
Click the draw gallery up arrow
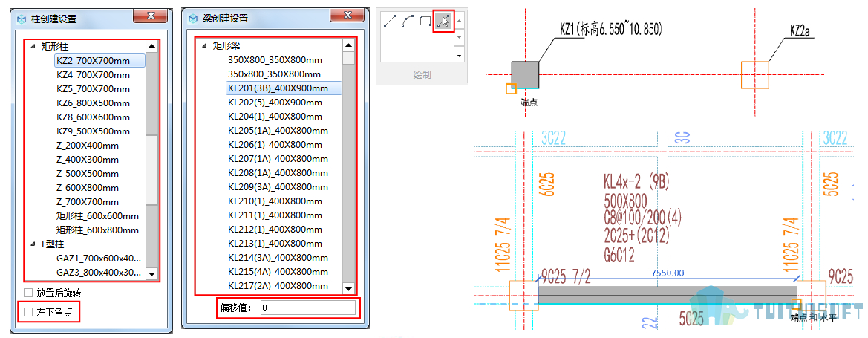click(459, 21)
